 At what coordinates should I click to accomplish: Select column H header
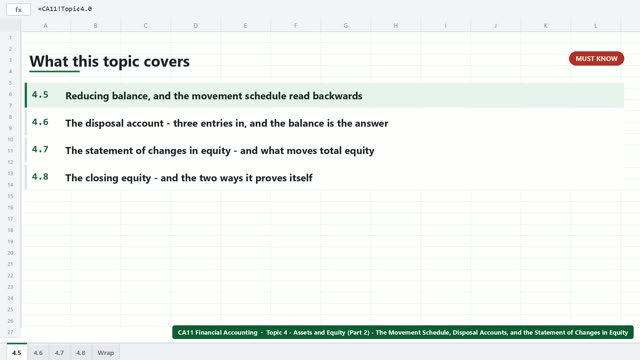tap(396, 25)
